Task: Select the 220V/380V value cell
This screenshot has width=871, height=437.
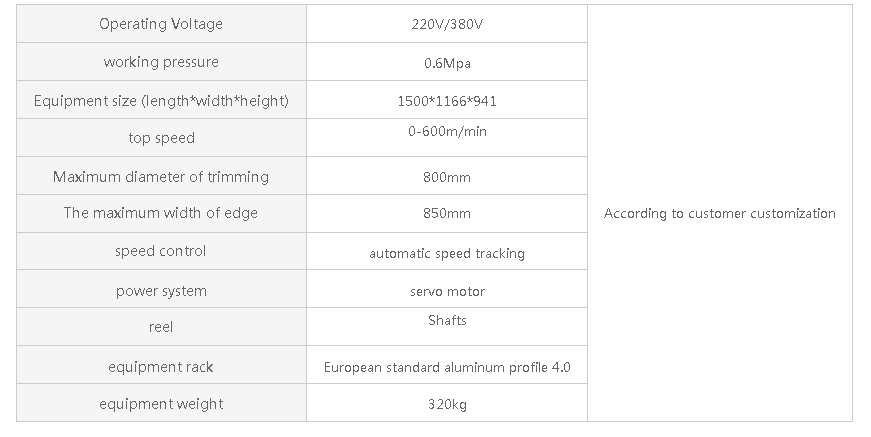Action: [x=447, y=24]
